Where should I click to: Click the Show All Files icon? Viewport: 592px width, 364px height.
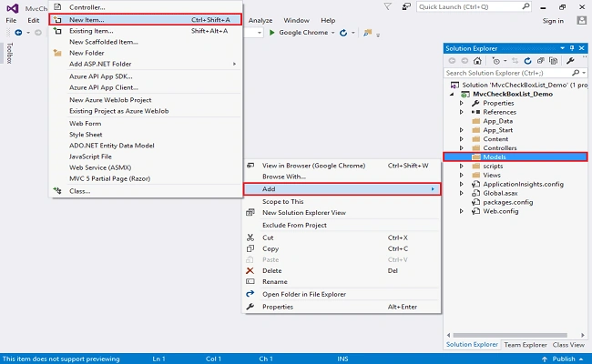pyautogui.click(x=553, y=61)
